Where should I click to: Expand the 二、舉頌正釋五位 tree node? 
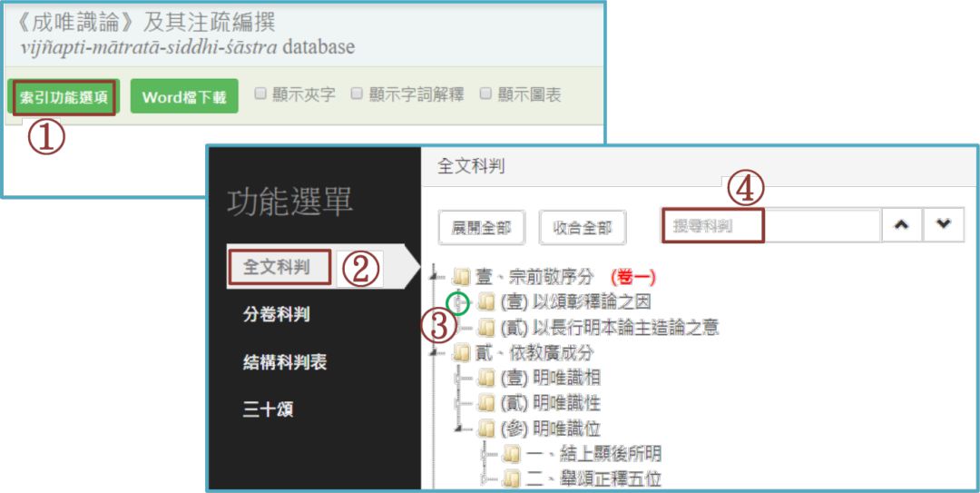(x=485, y=479)
